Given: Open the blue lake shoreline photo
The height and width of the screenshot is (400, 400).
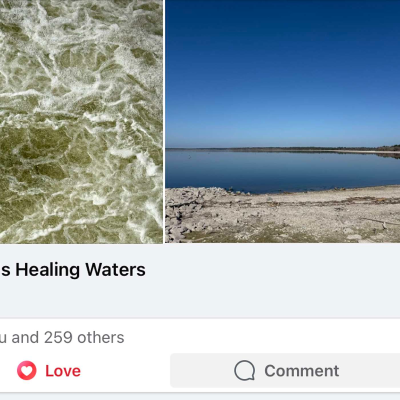Looking at the screenshot, I should 283,121.
